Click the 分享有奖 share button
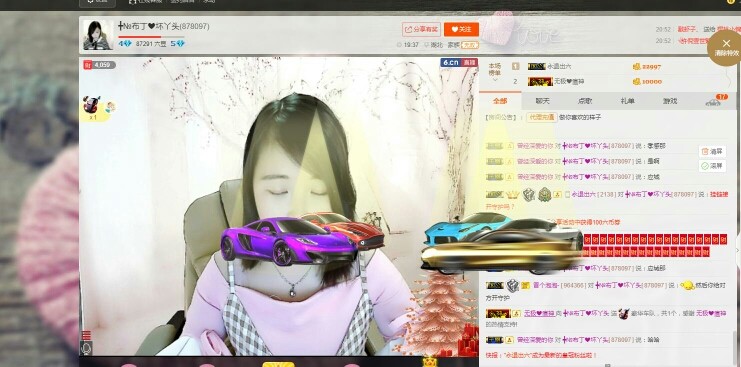The height and width of the screenshot is (367, 741). pyautogui.click(x=422, y=29)
